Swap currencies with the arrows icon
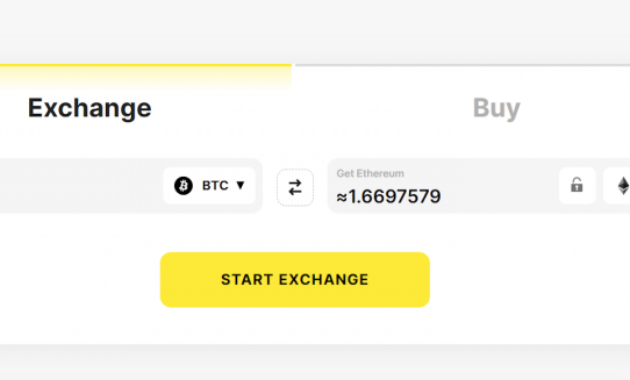630x380 pixels. pos(295,188)
